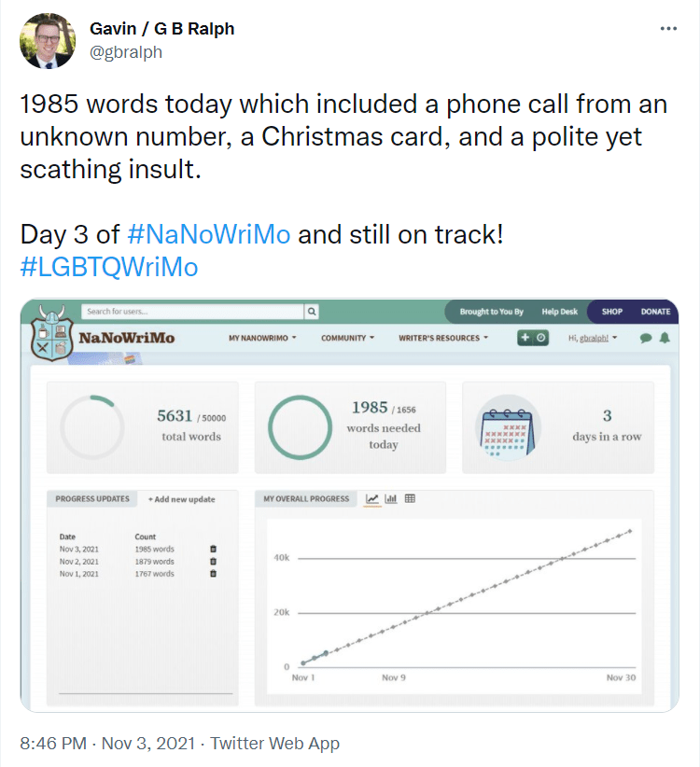700x767 pixels.
Task: Open the 'Hi, gbralph!' account dropdown
Action: [594, 338]
